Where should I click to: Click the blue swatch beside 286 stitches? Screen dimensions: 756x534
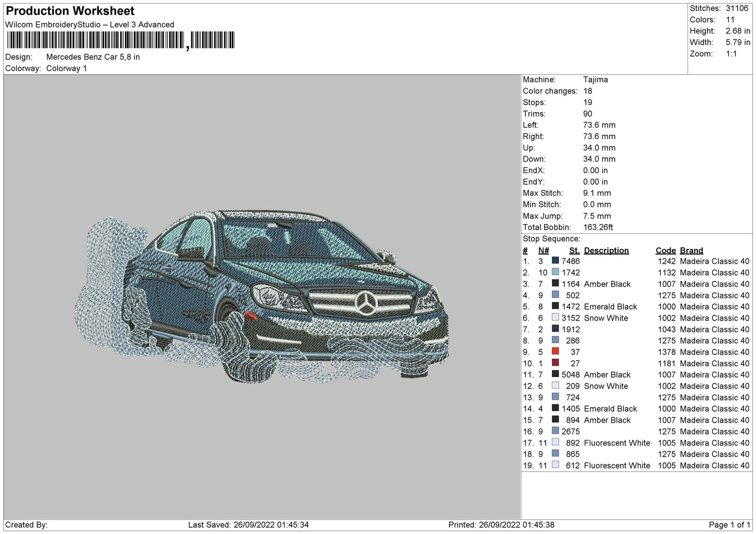tap(555, 340)
